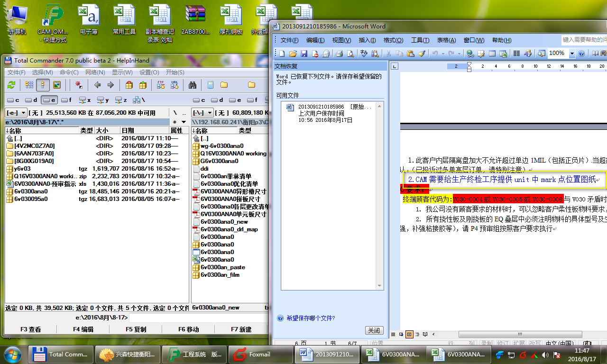The height and width of the screenshot is (364, 607).
Task: Open Word 插入(I) menu
Action: point(367,40)
